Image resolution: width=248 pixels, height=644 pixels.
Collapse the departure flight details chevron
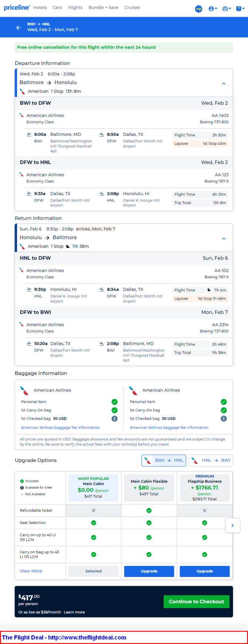224,84
